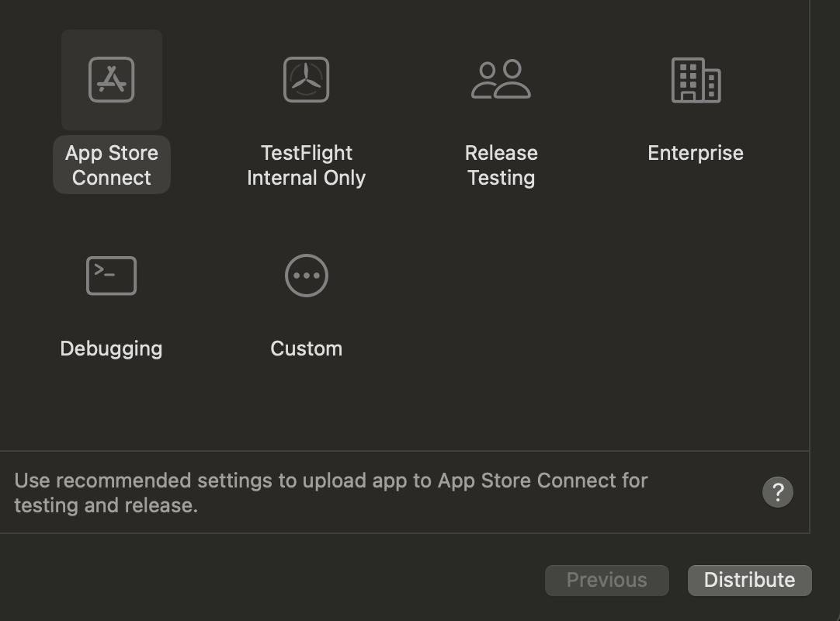Open help with the question mark button
This screenshot has height=621, width=840.
[x=778, y=492]
